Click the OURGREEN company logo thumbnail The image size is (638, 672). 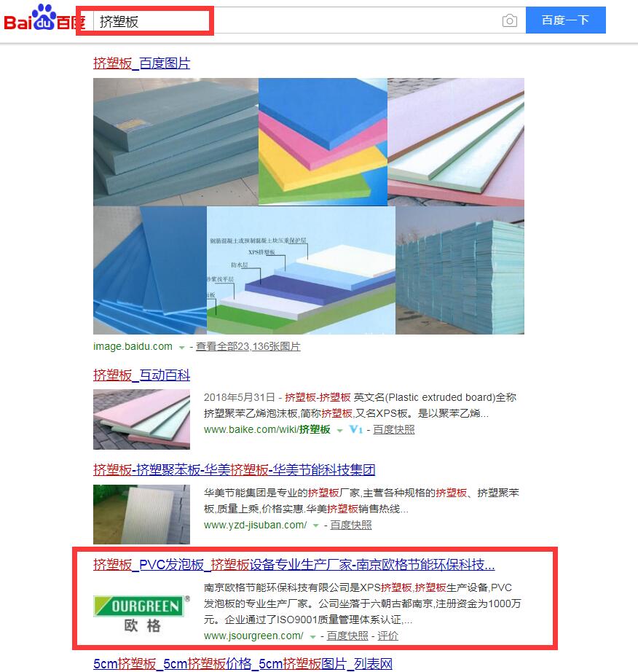142,613
